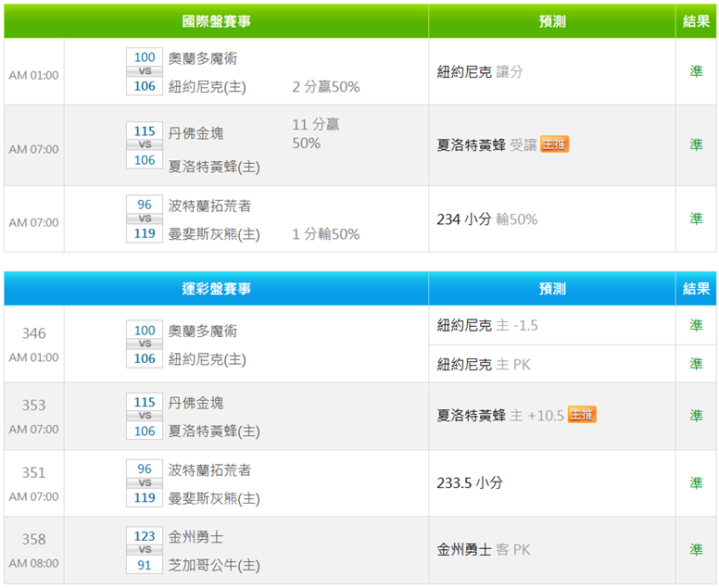Click the 11 分贏 50% spread text
This screenshot has height=588, width=719.
(316, 133)
